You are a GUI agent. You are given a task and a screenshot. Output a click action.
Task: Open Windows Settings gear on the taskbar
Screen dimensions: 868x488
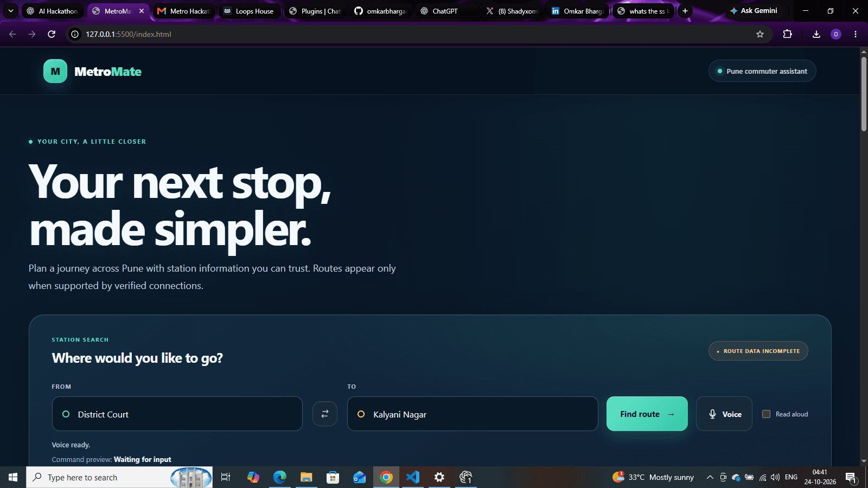pyautogui.click(x=439, y=477)
